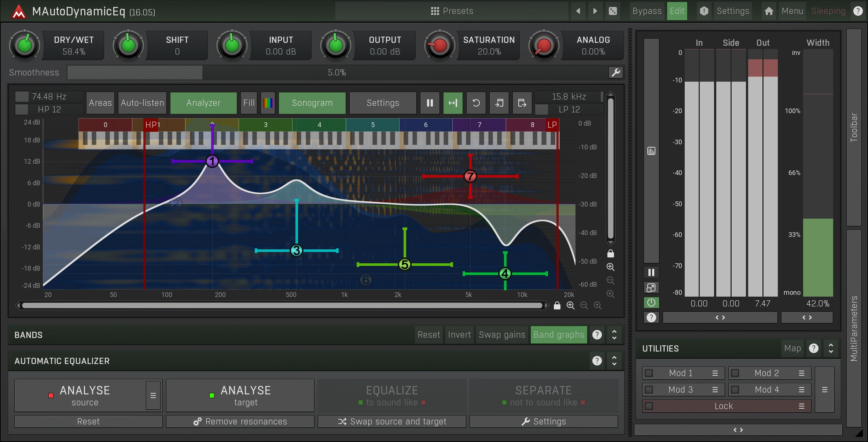Click Remove resonances button

[x=240, y=421]
